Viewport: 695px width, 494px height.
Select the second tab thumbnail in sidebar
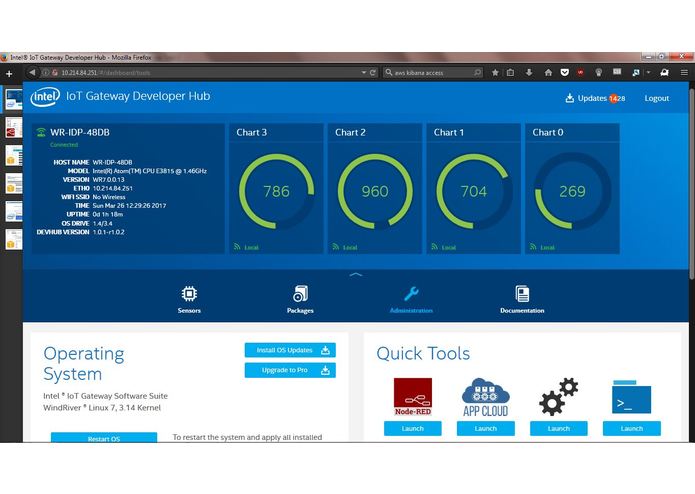pos(14,127)
